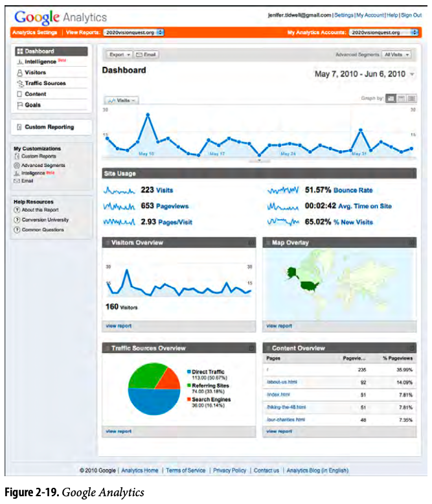Open Custom Reporting

(x=49, y=127)
